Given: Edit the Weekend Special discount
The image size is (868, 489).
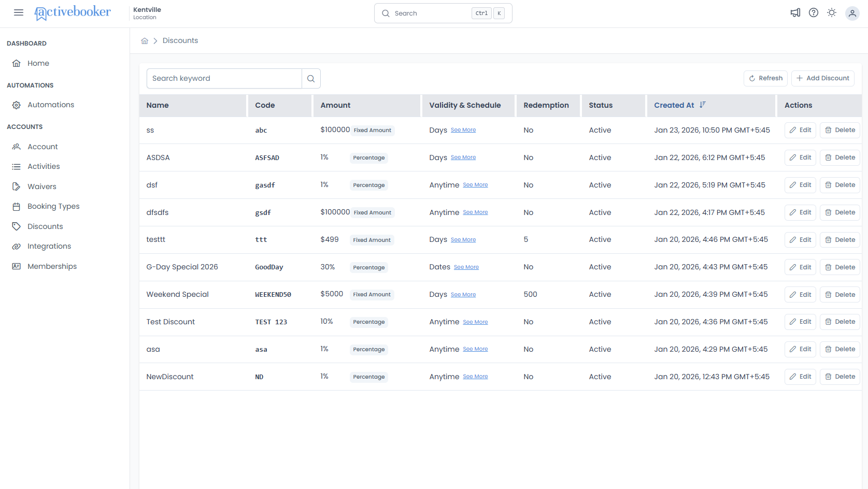Looking at the screenshot, I should [800, 295].
